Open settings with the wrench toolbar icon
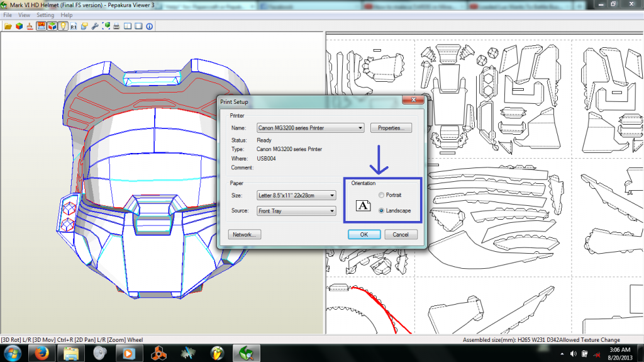The height and width of the screenshot is (362, 644). point(95,26)
